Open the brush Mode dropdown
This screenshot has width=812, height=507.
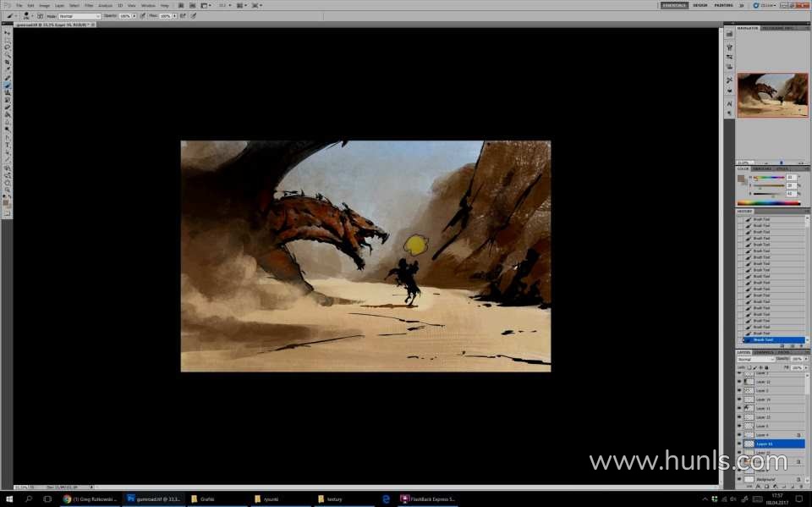click(x=80, y=16)
